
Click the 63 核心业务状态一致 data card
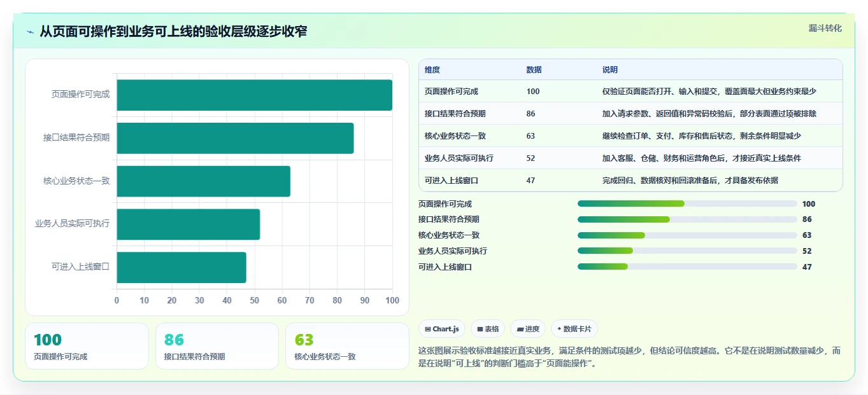coord(347,346)
